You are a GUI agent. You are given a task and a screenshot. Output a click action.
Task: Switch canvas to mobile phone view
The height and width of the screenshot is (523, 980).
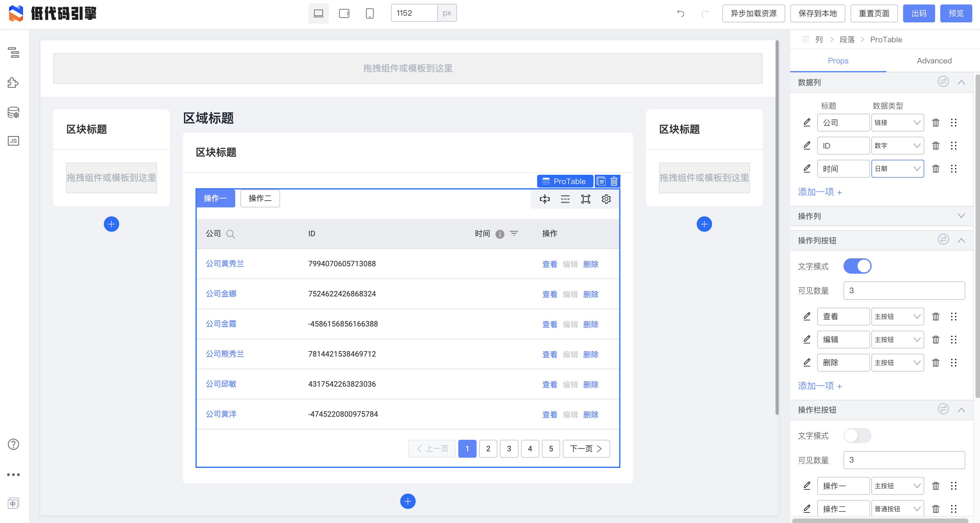pos(370,13)
